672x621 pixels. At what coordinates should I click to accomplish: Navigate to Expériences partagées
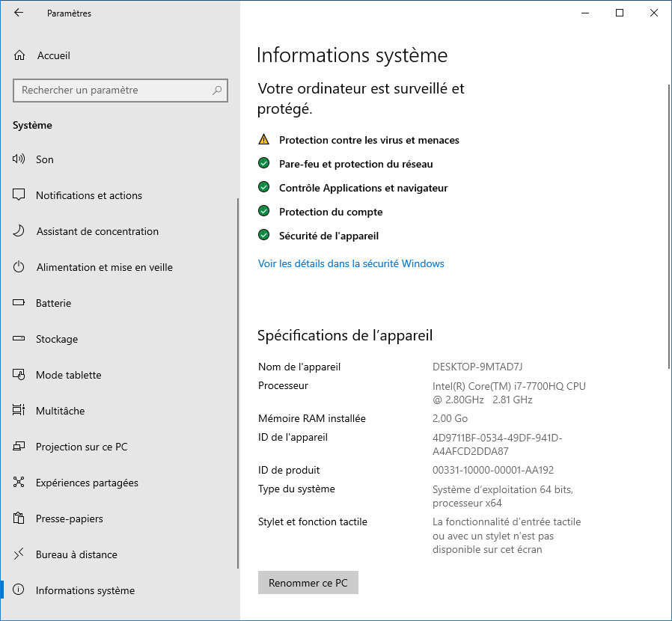point(87,483)
